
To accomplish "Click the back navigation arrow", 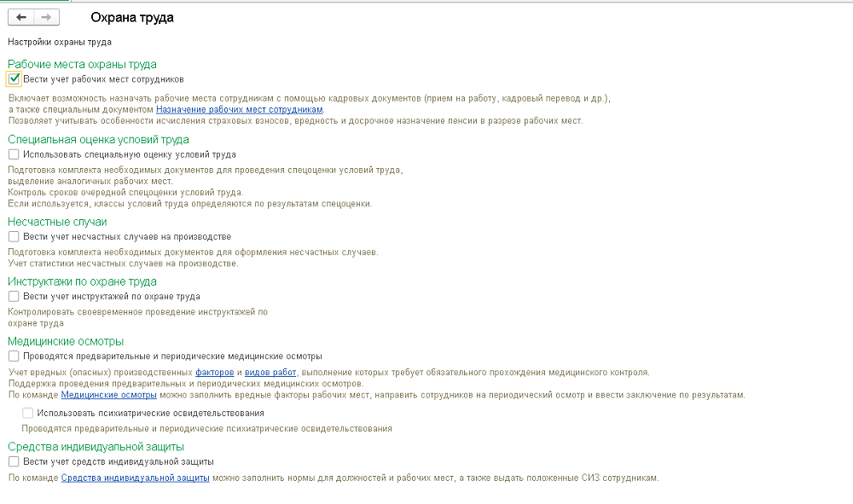I will (21, 17).
